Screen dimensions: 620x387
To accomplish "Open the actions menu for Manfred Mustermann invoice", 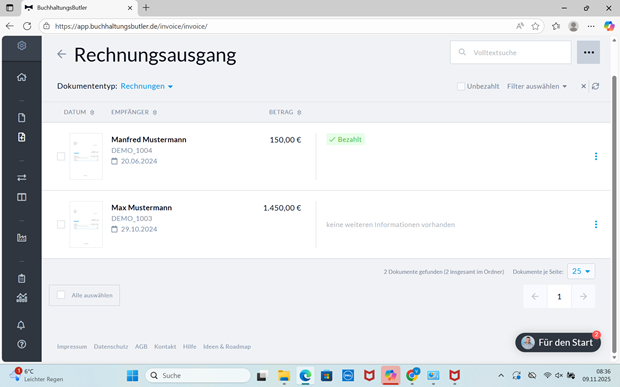I will point(596,157).
